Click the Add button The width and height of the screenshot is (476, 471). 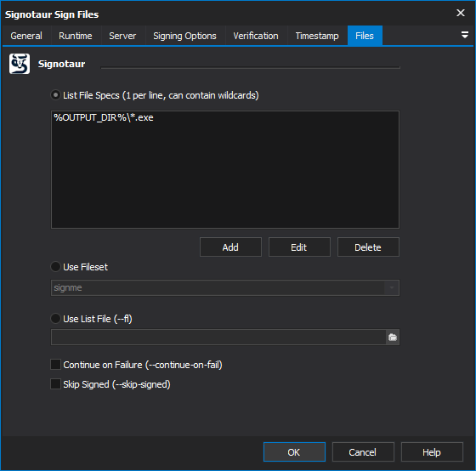pos(230,247)
